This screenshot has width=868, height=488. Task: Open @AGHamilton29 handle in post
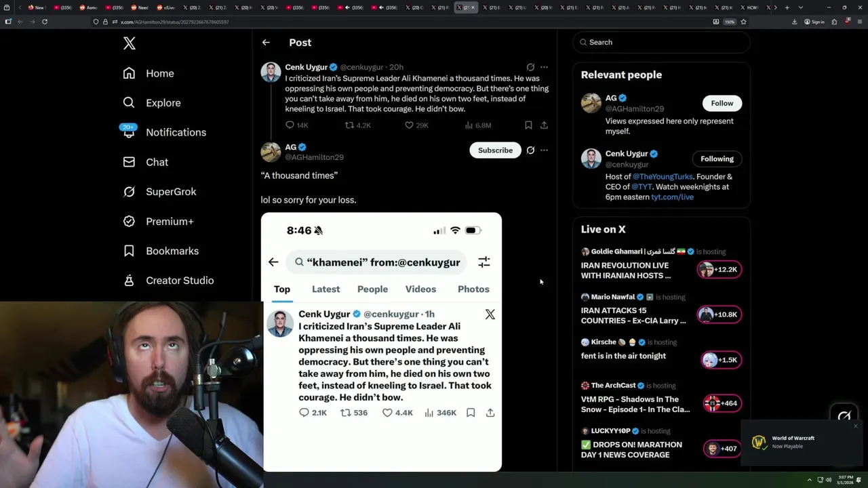click(314, 157)
